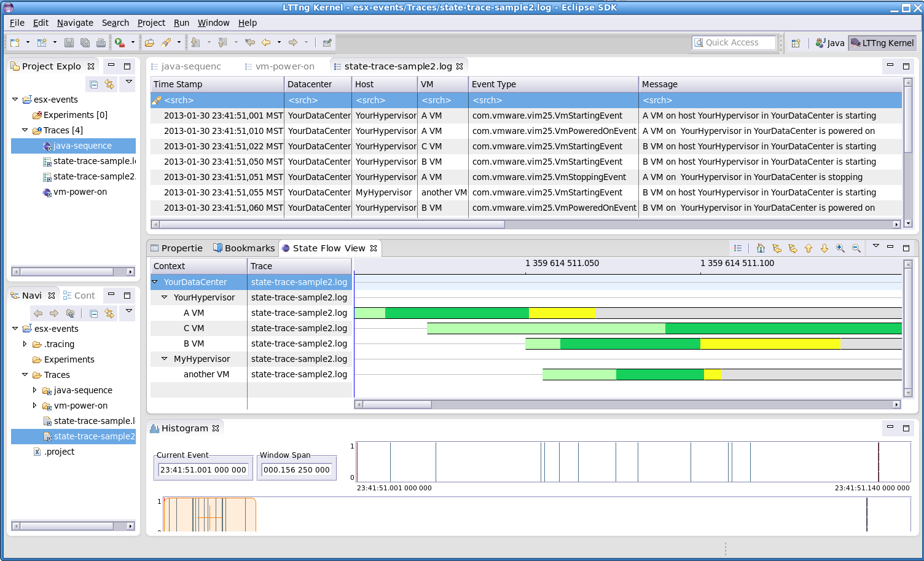Switch to the Bookmarks tab
Viewport: 924px width, 561px height.
click(244, 248)
